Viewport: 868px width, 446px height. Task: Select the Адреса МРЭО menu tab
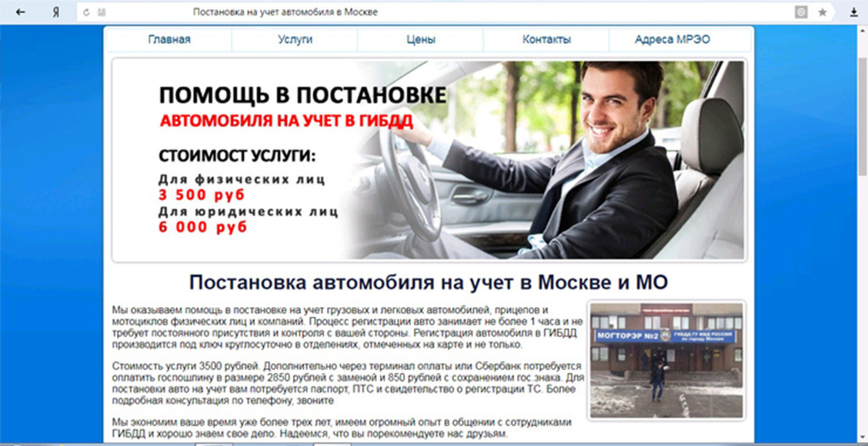(x=672, y=40)
